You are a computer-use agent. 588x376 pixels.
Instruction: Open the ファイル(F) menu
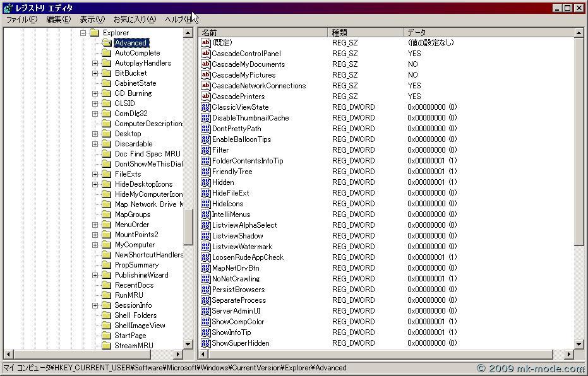(21, 20)
